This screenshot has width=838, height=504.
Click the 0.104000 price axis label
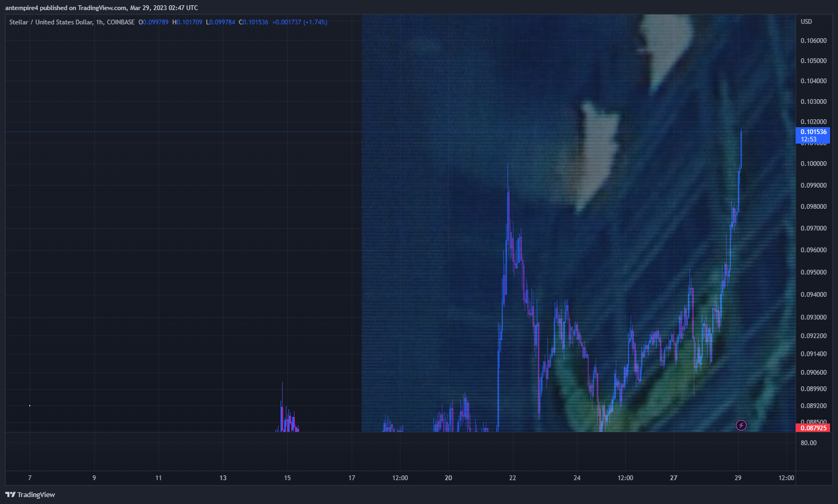(x=814, y=81)
